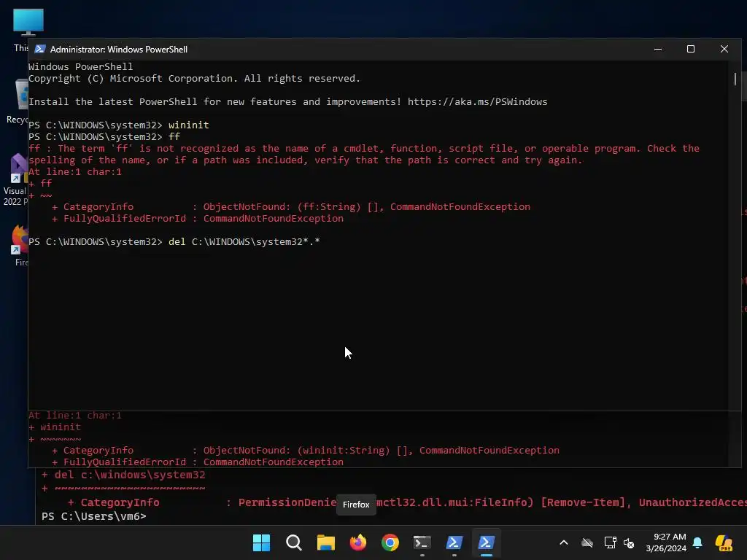Select the active PowerShell taskbar icon
The image size is (747, 560).
coord(486,542)
